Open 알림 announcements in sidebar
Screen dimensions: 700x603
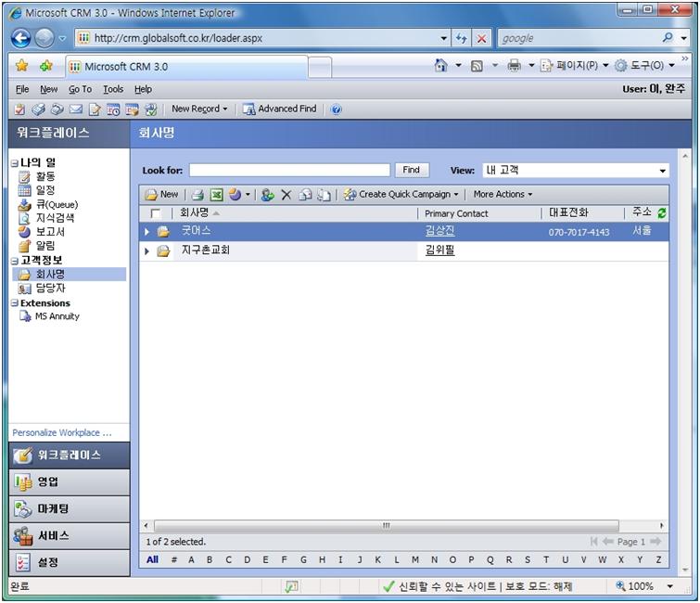(x=45, y=246)
